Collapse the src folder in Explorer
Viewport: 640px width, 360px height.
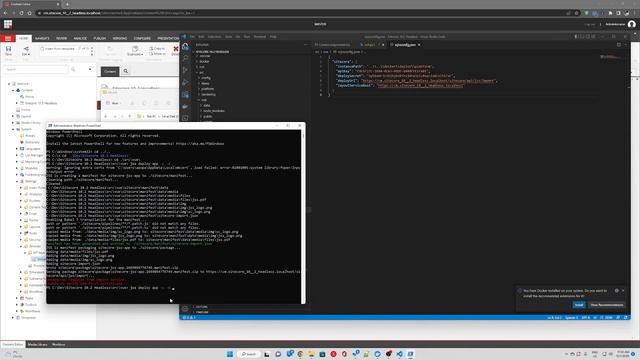(200, 72)
